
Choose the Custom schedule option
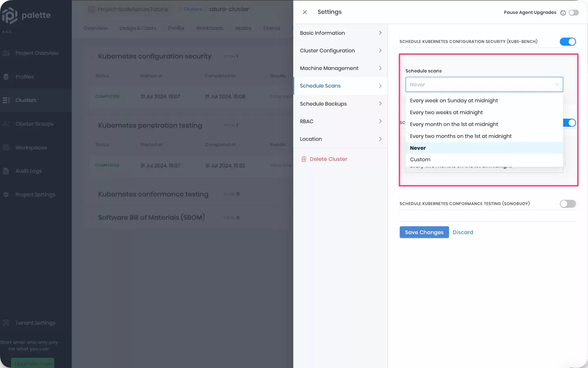click(420, 160)
